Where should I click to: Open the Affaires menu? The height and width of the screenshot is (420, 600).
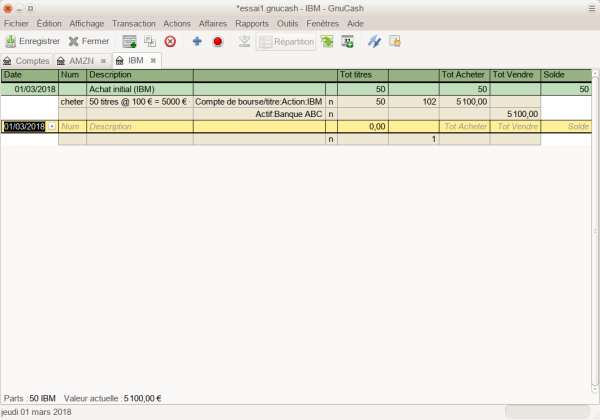212,22
